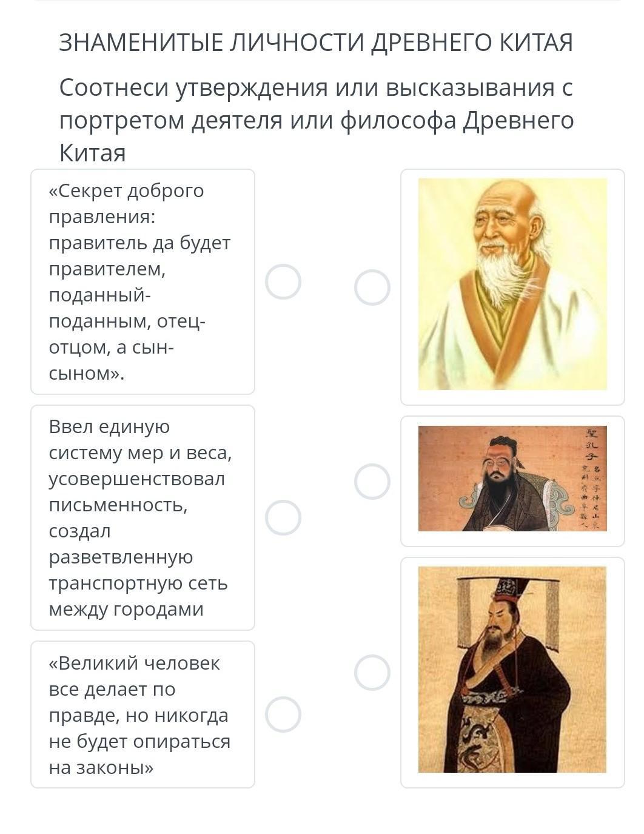This screenshot has height=834, width=644.
Task: Click the emperor's flat-topped crown
Action: pos(508,585)
